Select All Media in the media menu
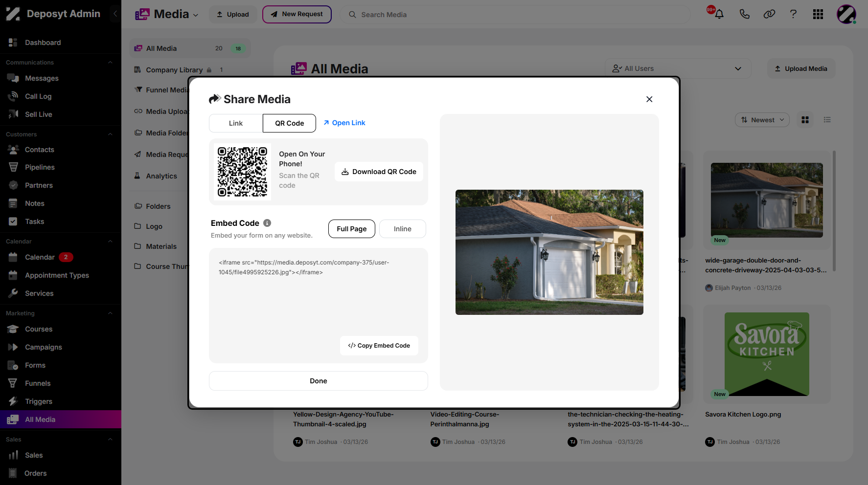 pyautogui.click(x=190, y=48)
